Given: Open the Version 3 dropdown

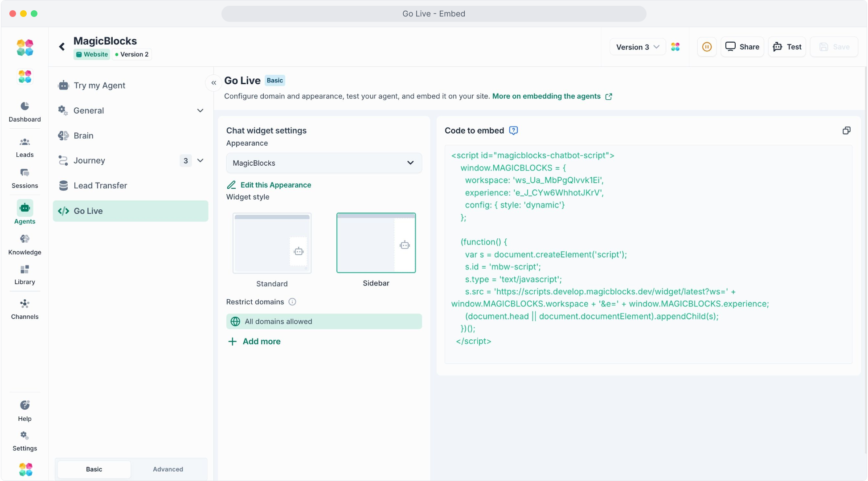Looking at the screenshot, I should 637,47.
